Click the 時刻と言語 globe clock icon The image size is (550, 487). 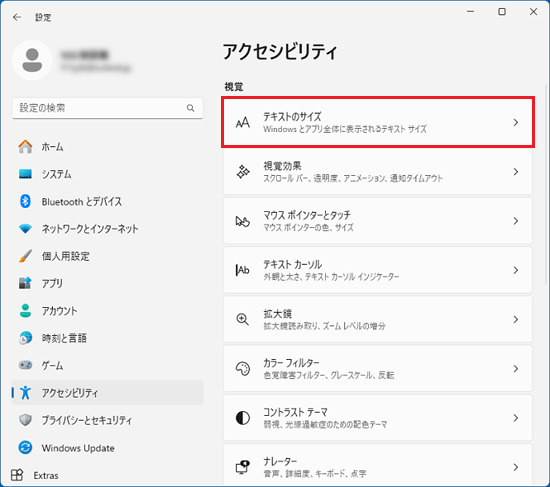pos(25,338)
